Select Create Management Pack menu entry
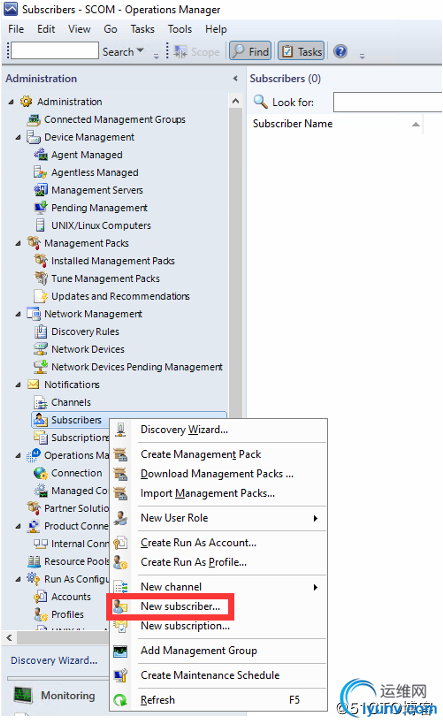 (x=218, y=454)
